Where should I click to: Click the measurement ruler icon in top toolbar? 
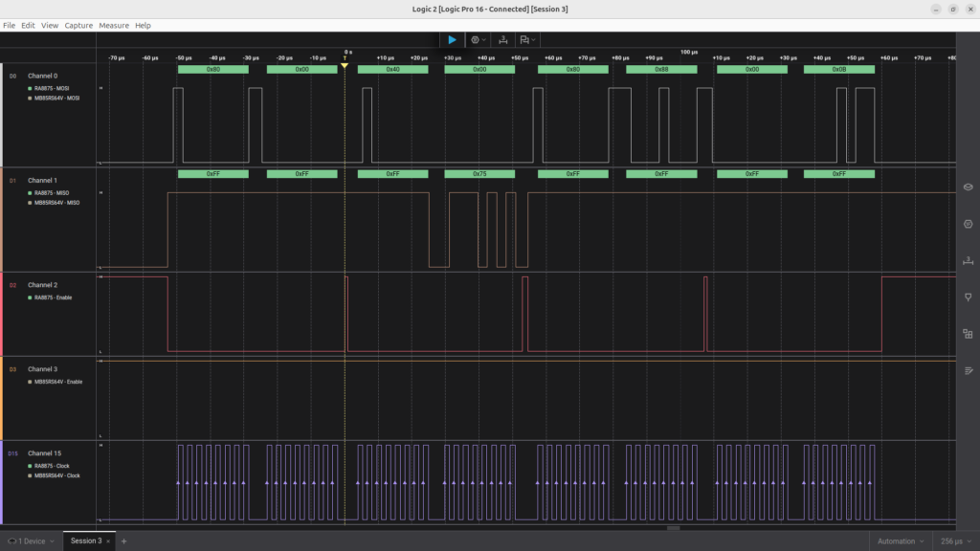pos(502,40)
